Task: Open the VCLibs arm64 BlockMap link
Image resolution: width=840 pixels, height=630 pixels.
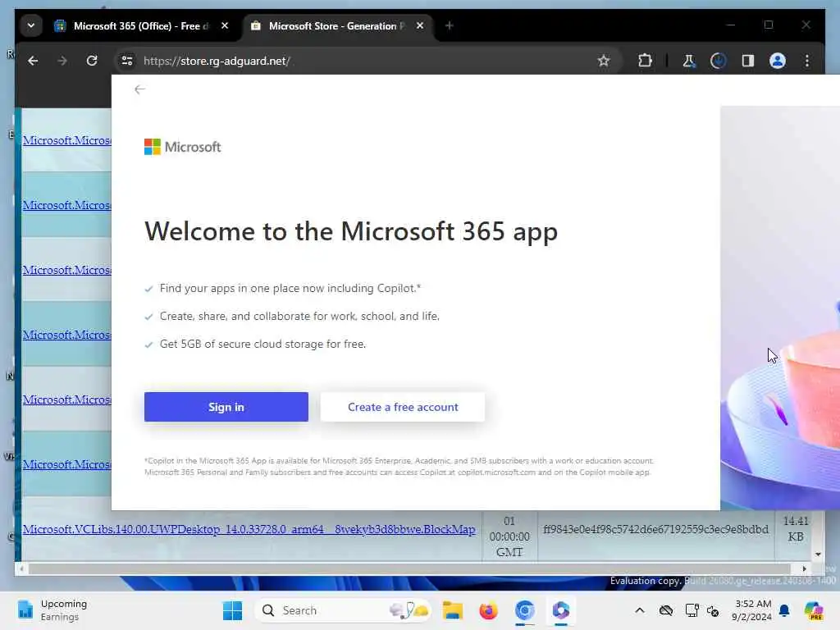Action: click(249, 529)
